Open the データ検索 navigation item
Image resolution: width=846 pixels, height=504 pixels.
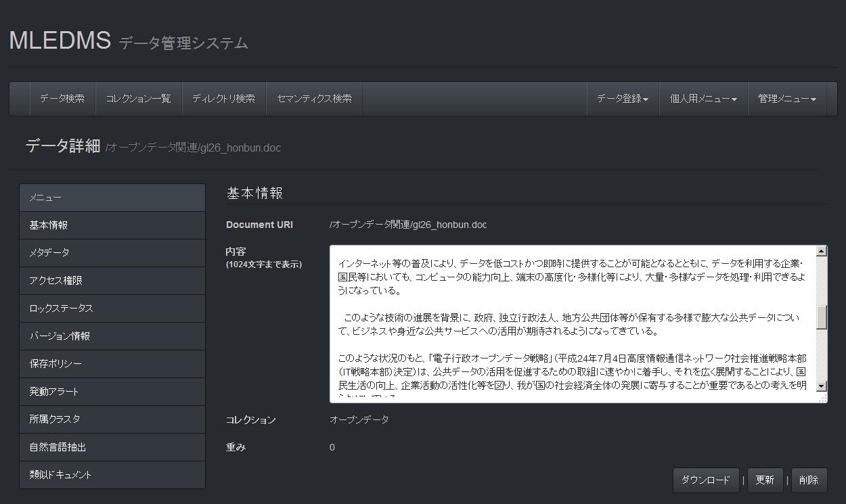click(x=62, y=99)
